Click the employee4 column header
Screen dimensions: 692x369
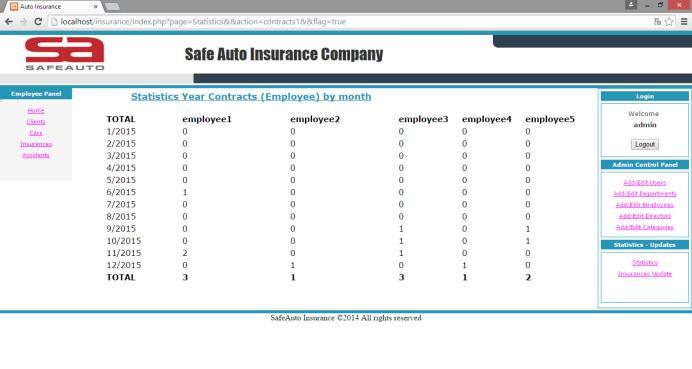[x=487, y=119]
